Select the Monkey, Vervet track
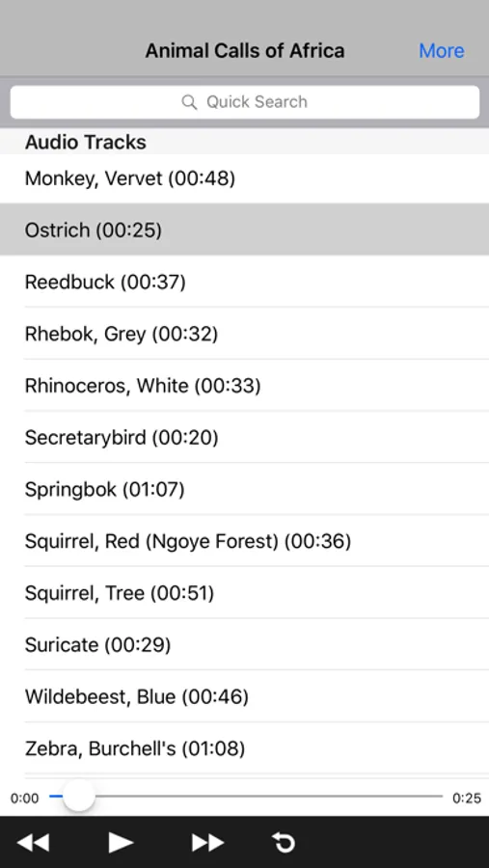 pos(245,178)
